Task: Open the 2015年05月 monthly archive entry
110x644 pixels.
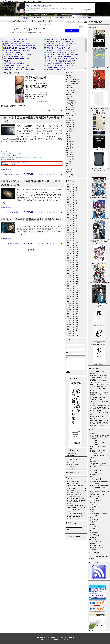Action: pos(72,184)
